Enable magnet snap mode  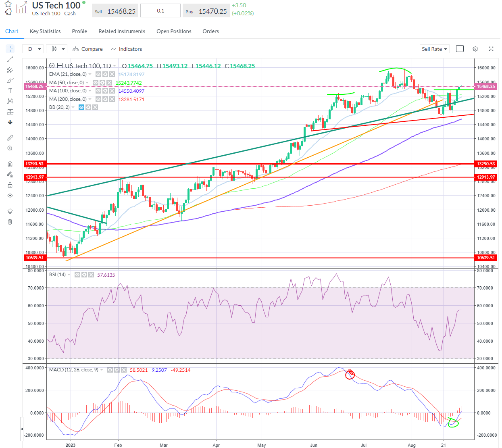pyautogui.click(x=10, y=164)
